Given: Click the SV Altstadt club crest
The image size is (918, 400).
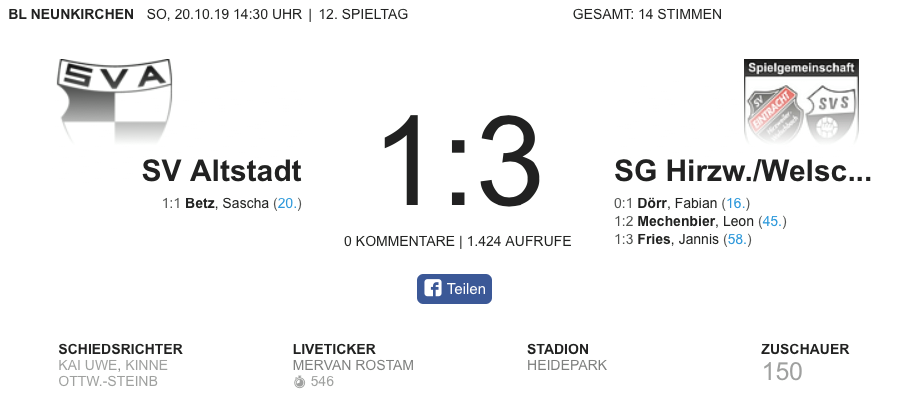Looking at the screenshot, I should click(x=115, y=101).
